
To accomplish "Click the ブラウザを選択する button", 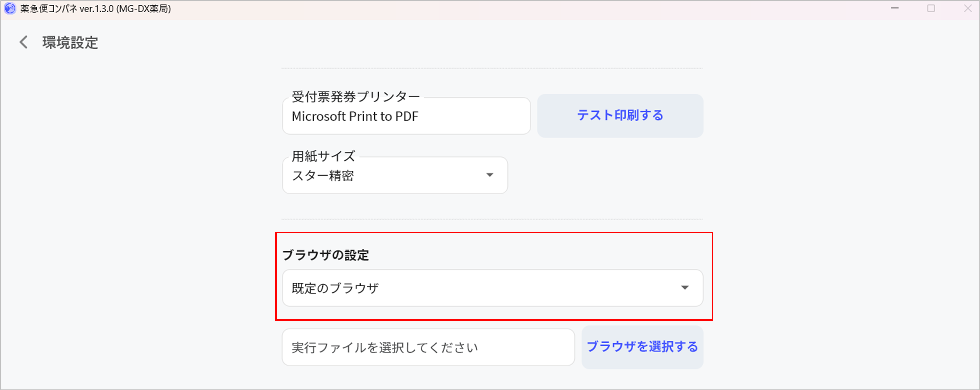I will pos(642,347).
